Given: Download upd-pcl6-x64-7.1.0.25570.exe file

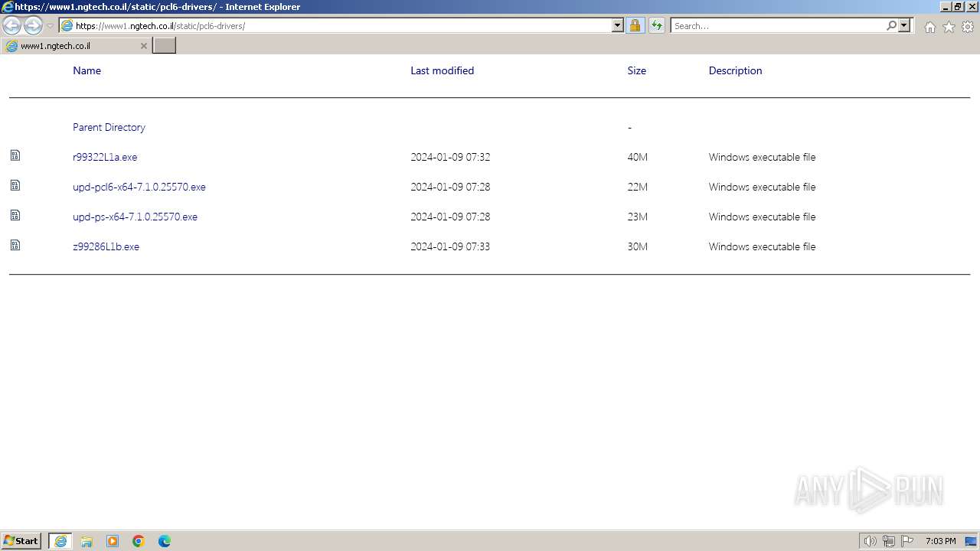Looking at the screenshot, I should [x=139, y=187].
